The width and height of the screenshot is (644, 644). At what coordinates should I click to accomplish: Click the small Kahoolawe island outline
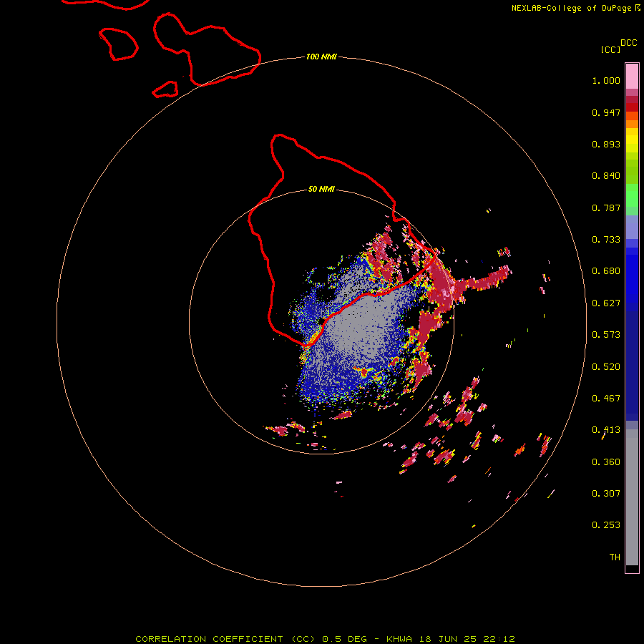click(165, 89)
